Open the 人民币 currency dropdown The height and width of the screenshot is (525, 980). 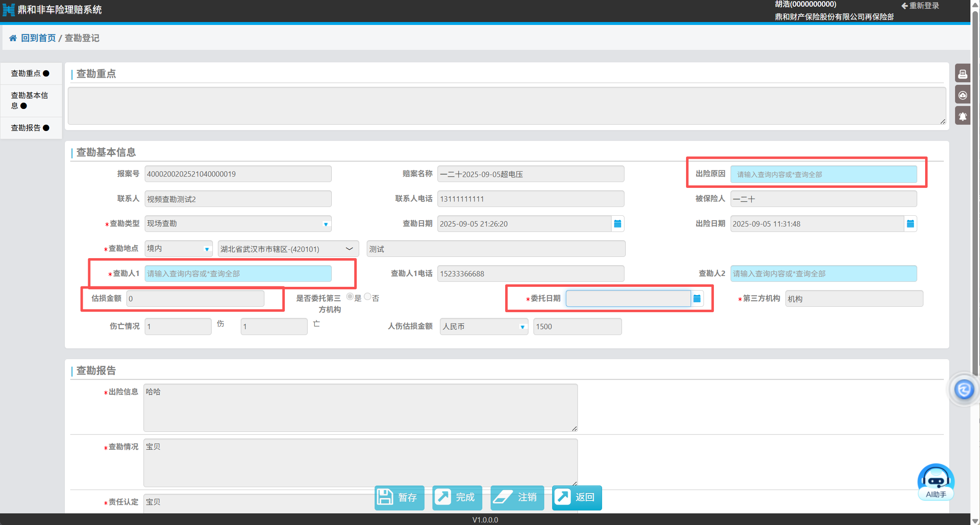(522, 327)
